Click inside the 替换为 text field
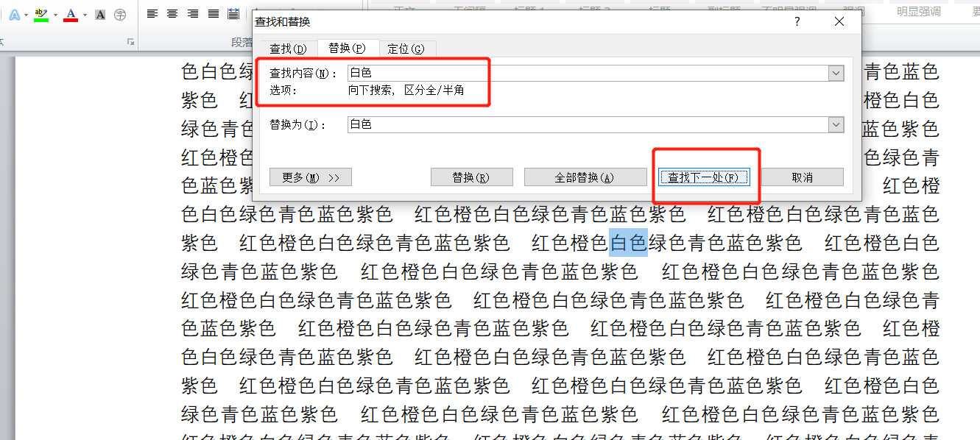980x440 pixels. tap(585, 125)
